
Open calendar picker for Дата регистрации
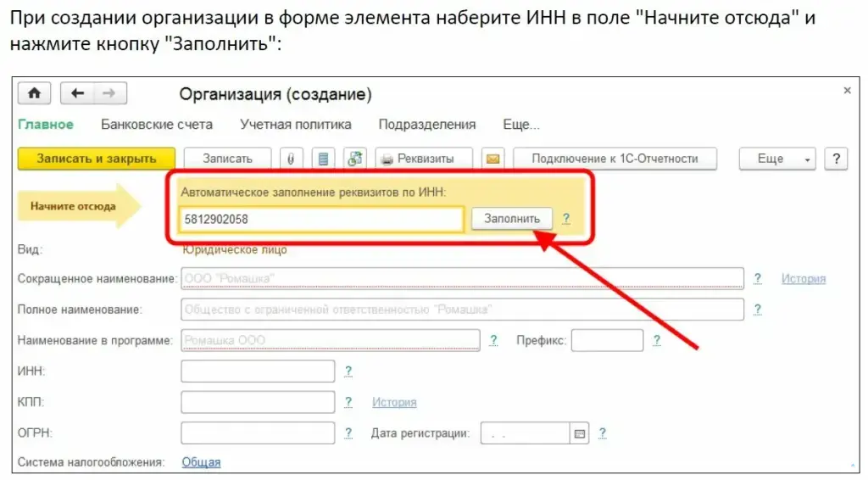point(579,433)
